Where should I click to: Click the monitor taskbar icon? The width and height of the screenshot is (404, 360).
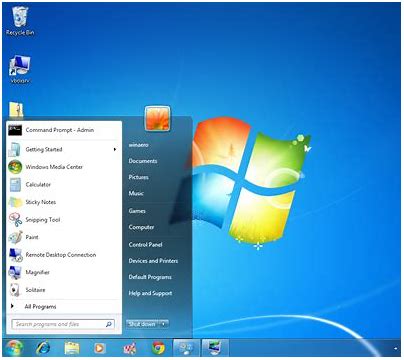click(215, 348)
